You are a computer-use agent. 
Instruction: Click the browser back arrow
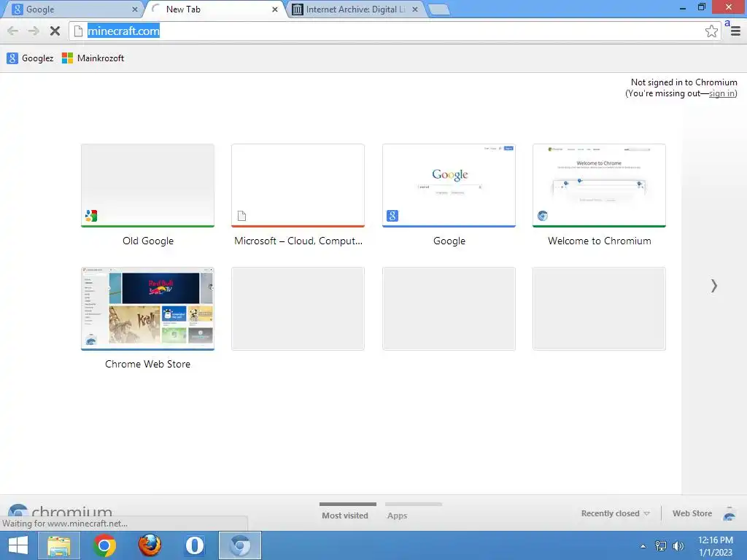coord(13,31)
